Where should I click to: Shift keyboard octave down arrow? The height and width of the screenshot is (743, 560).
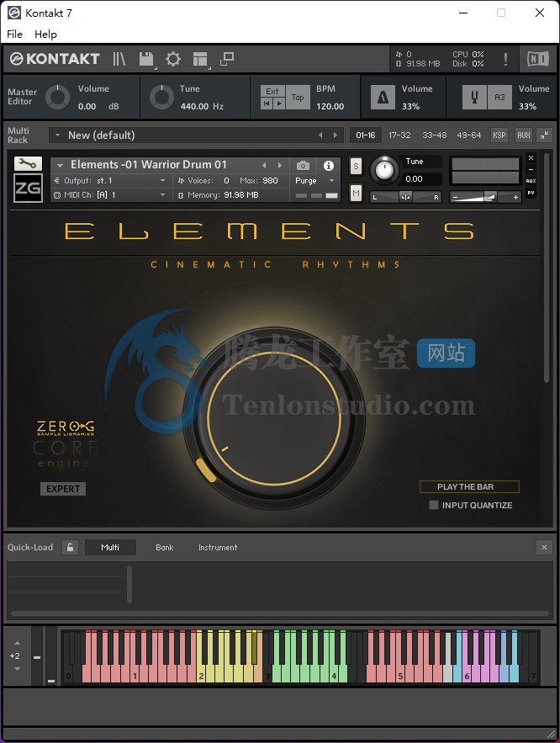(x=17, y=669)
